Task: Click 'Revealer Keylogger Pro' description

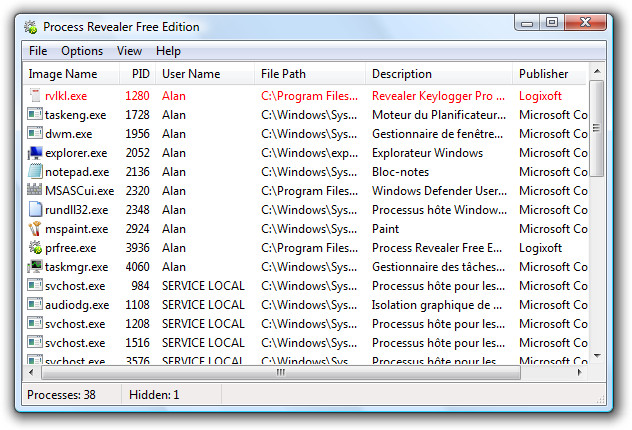Action: (x=438, y=96)
